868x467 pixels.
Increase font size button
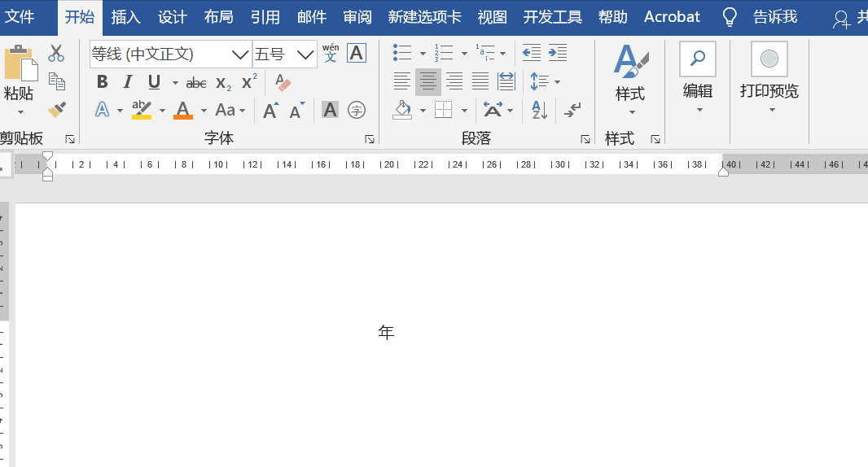click(x=270, y=110)
